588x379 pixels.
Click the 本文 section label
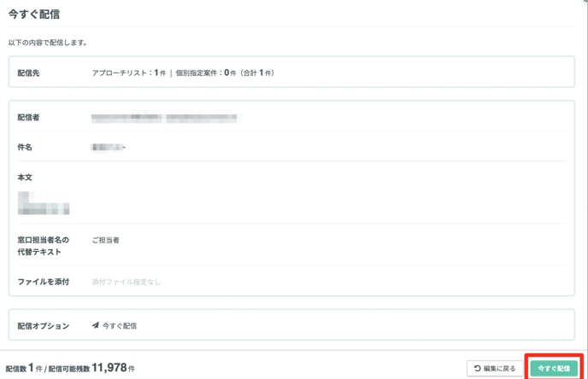(25, 178)
